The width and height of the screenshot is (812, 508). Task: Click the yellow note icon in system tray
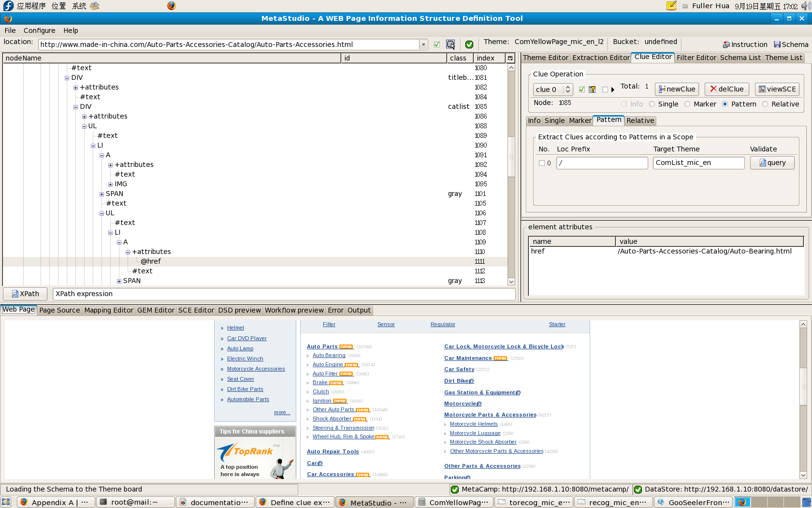671,6
